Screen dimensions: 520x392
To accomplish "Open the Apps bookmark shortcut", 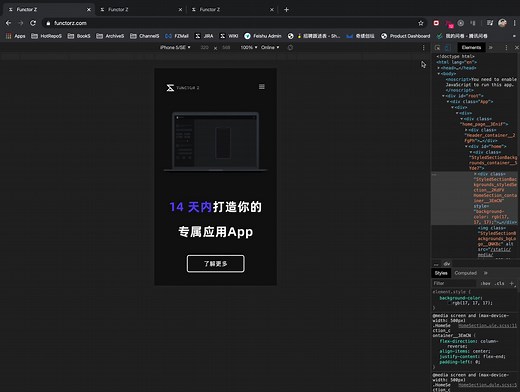I will coord(15,36).
